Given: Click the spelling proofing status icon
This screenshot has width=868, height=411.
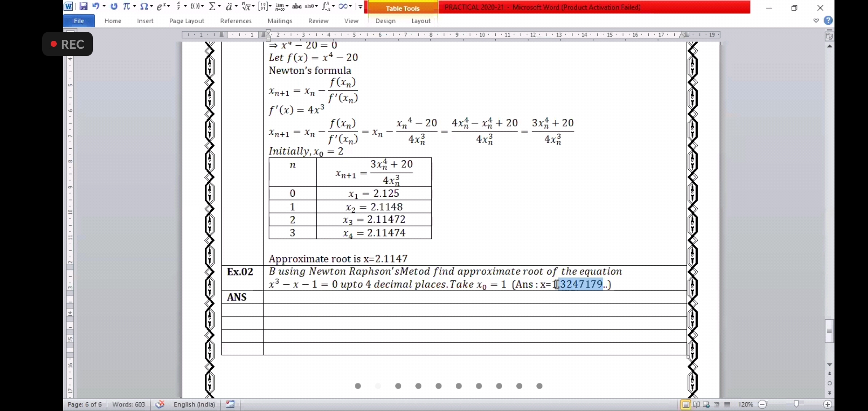Looking at the screenshot, I should tap(160, 404).
